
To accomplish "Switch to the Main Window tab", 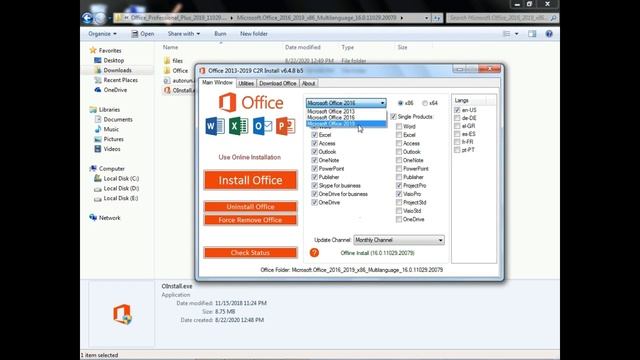I will point(217,83).
